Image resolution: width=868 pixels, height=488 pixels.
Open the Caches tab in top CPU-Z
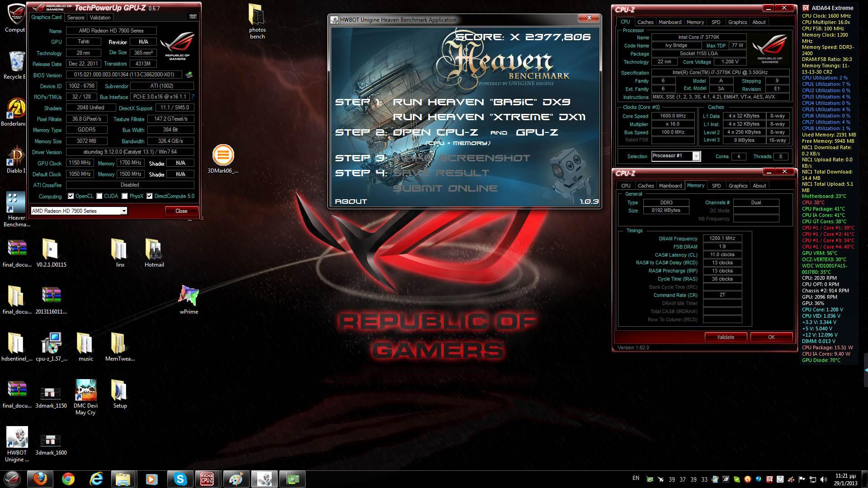coord(645,22)
